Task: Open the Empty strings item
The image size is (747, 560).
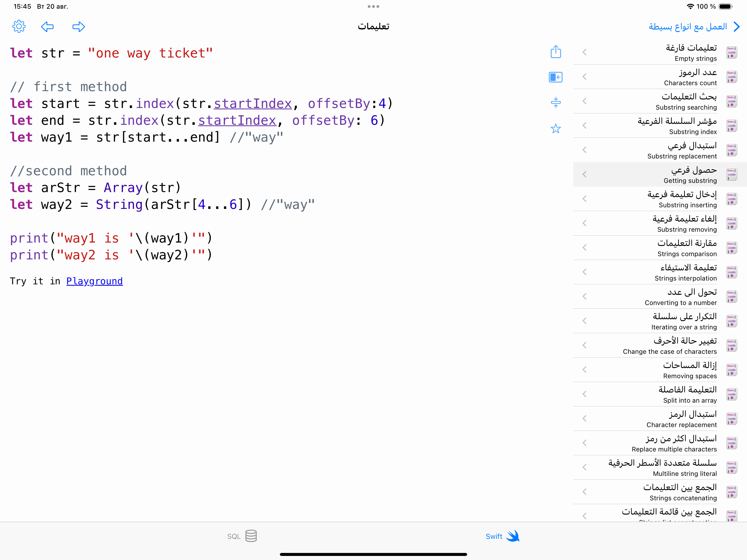Action: 660,52
